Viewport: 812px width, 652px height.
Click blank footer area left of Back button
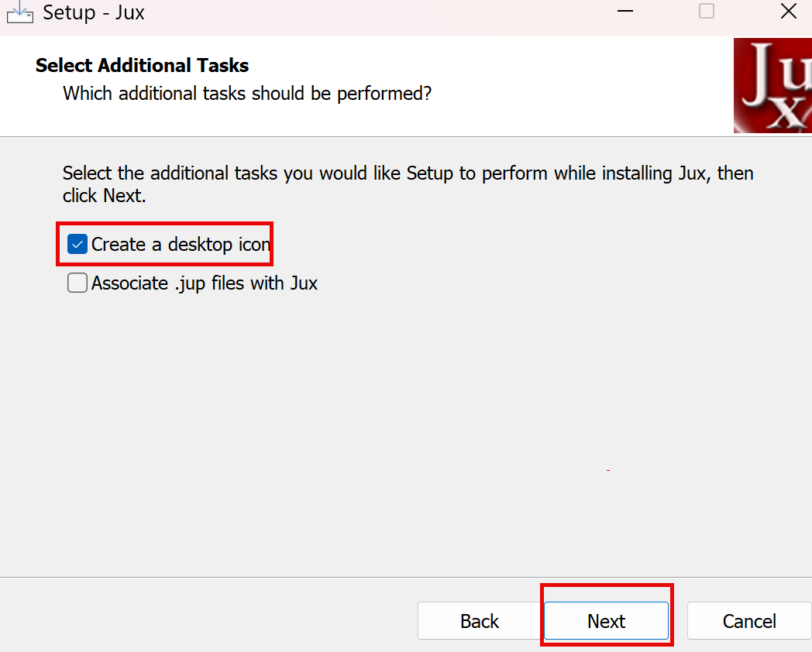click(209, 619)
